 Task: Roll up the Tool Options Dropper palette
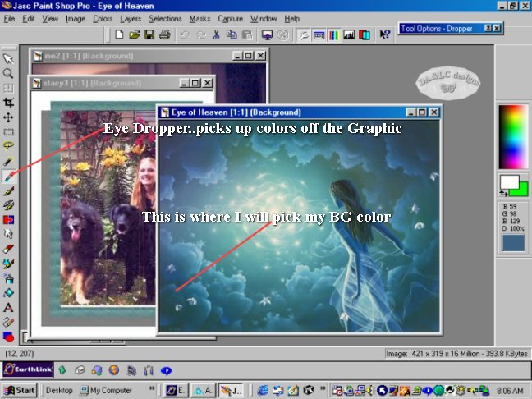[x=488, y=28]
